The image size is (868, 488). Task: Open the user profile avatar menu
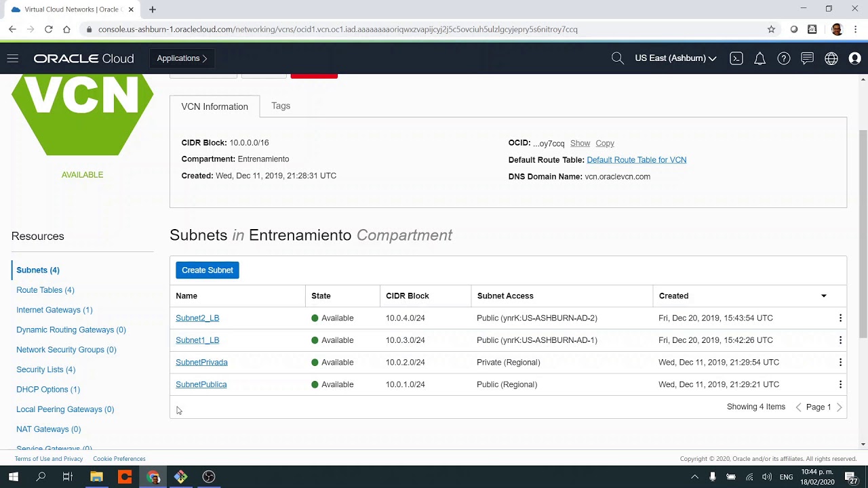coord(854,58)
